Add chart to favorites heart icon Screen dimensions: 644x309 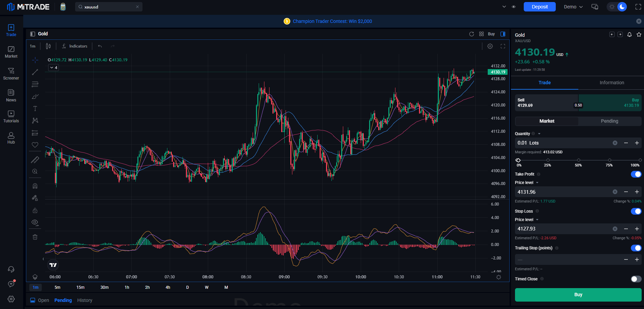[x=35, y=145]
